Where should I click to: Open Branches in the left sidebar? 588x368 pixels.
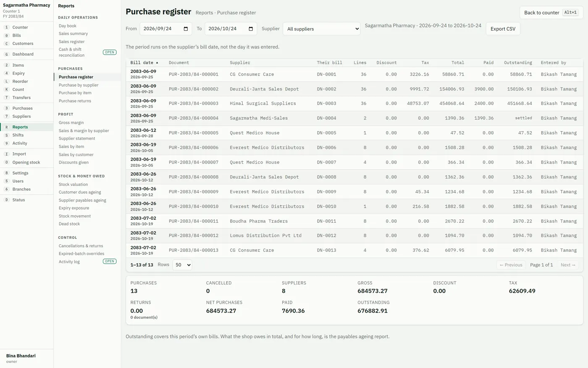[26, 189]
